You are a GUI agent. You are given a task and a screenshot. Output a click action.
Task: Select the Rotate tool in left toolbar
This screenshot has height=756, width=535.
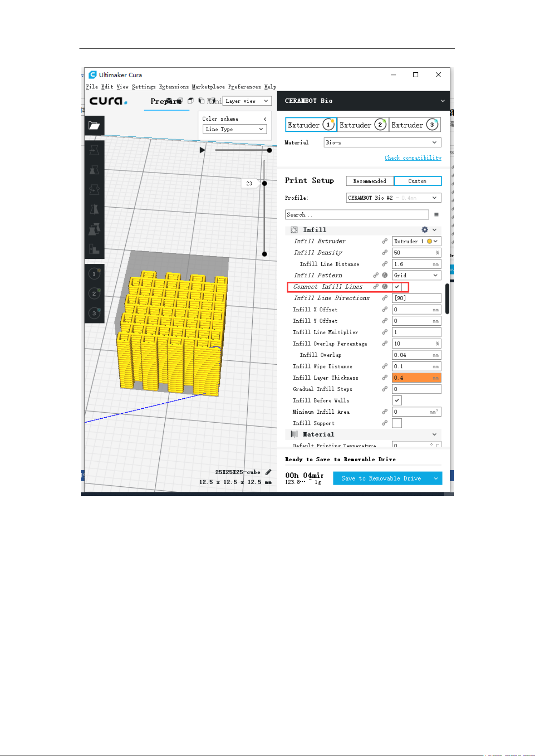point(94,190)
